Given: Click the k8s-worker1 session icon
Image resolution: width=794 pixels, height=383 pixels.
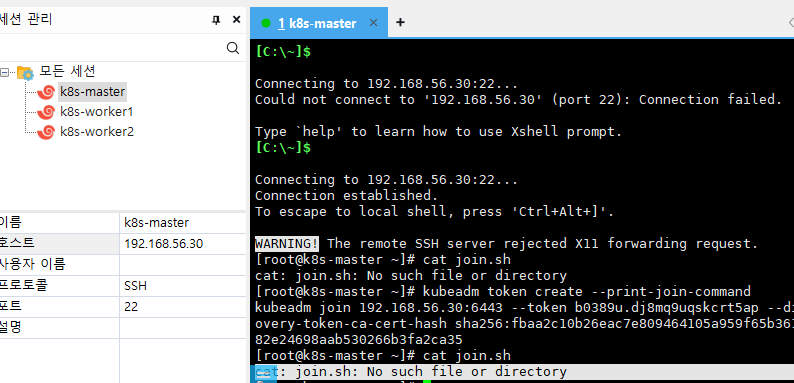Looking at the screenshot, I should tap(46, 112).
